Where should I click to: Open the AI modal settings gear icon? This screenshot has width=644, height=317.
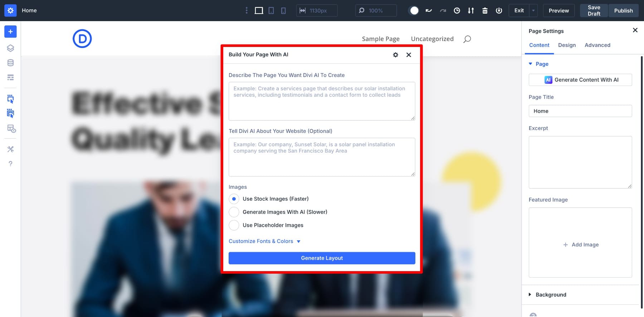[x=395, y=55]
